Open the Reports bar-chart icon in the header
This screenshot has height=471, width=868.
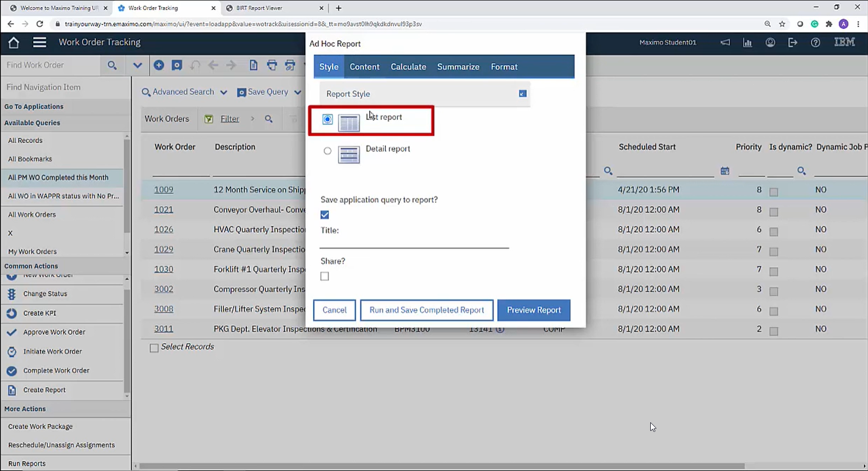tap(748, 43)
